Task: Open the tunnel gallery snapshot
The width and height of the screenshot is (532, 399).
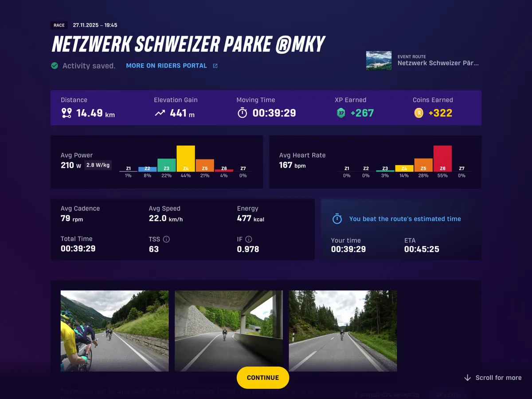Action: 229,331
